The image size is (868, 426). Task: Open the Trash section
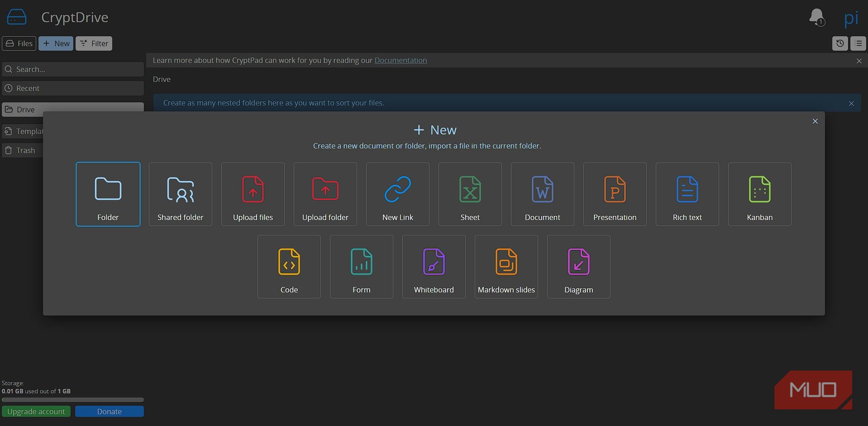click(x=23, y=150)
